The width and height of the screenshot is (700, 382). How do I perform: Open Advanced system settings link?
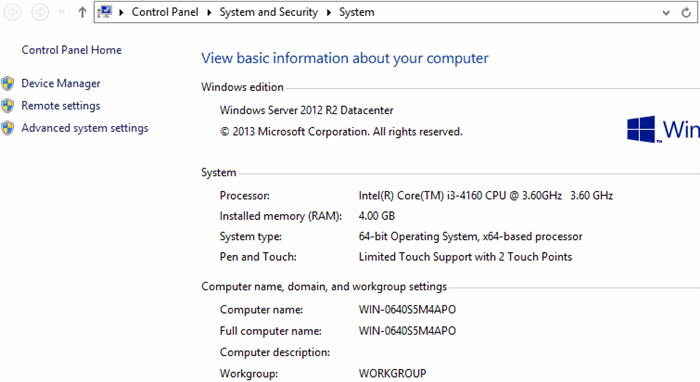(85, 128)
